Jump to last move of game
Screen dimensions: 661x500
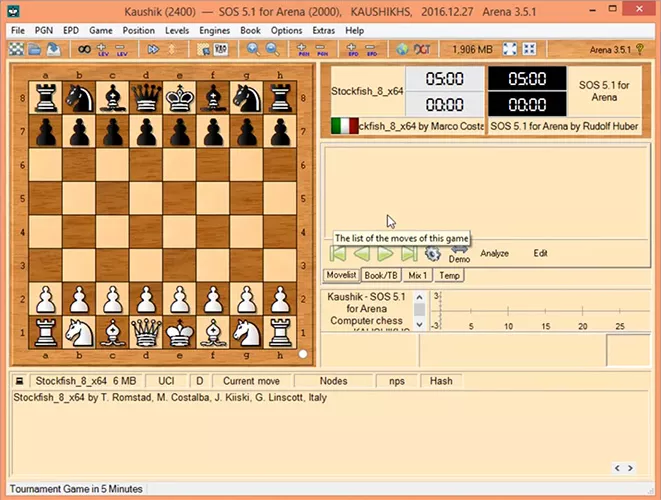(409, 253)
